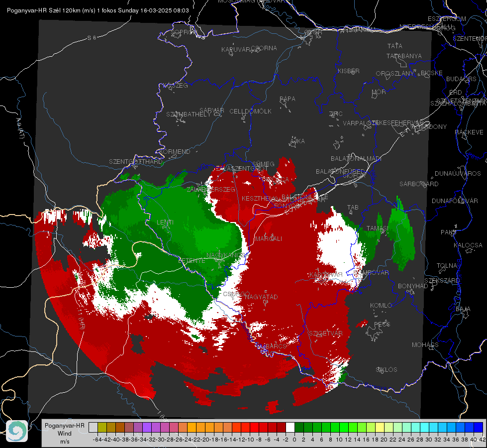Click the MARCALI label
487x448 pixels.
coord(269,239)
